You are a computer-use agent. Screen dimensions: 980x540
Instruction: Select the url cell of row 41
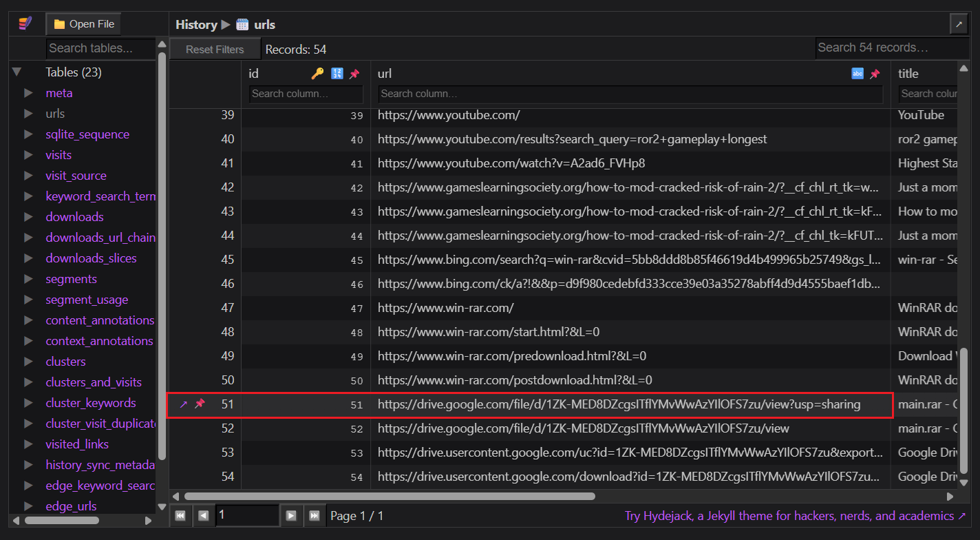pos(630,163)
